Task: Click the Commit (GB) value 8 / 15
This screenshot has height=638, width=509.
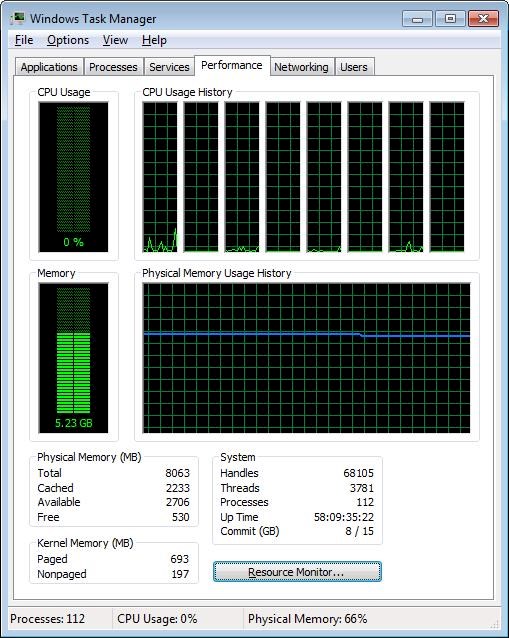Action: (359, 531)
